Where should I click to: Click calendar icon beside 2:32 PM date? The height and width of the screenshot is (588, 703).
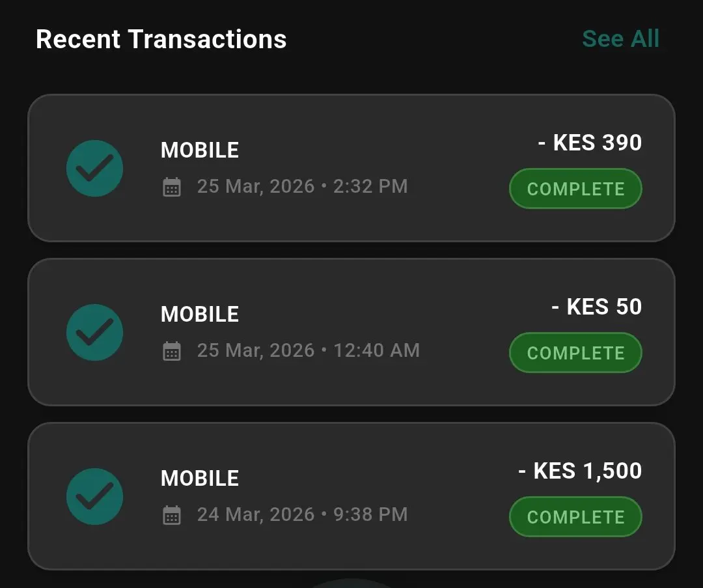click(172, 188)
